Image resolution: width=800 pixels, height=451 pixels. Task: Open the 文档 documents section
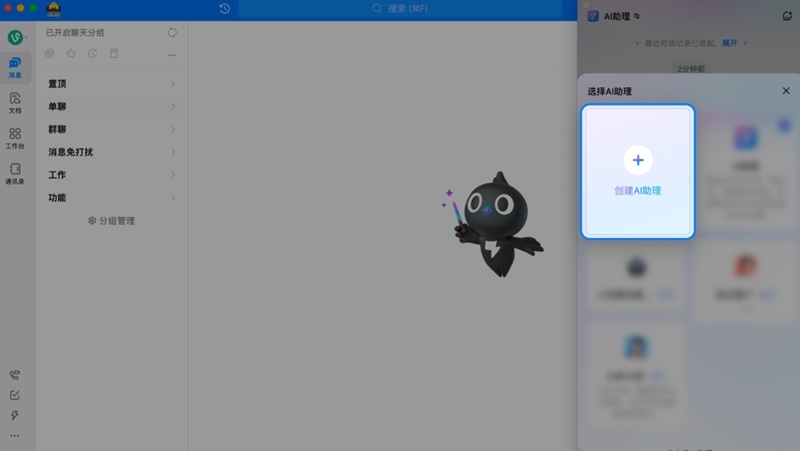pos(15,103)
